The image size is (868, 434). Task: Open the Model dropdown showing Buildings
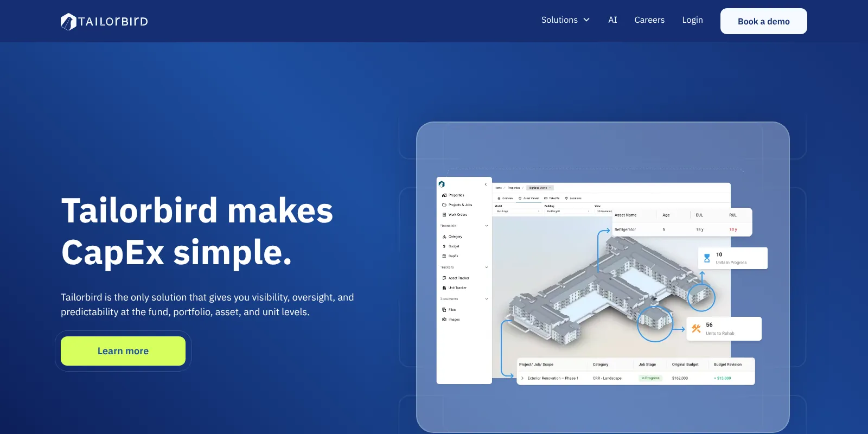tap(518, 211)
